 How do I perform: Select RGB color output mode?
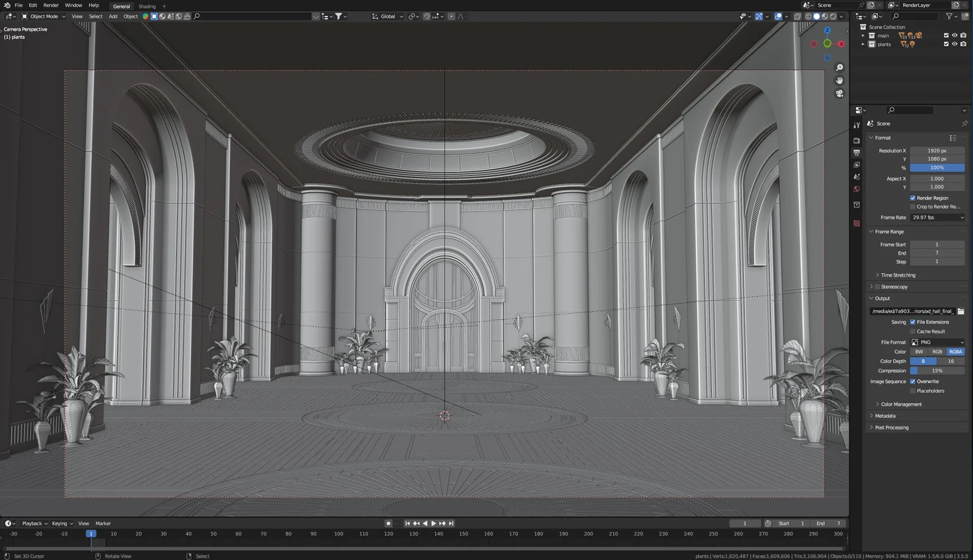click(937, 351)
